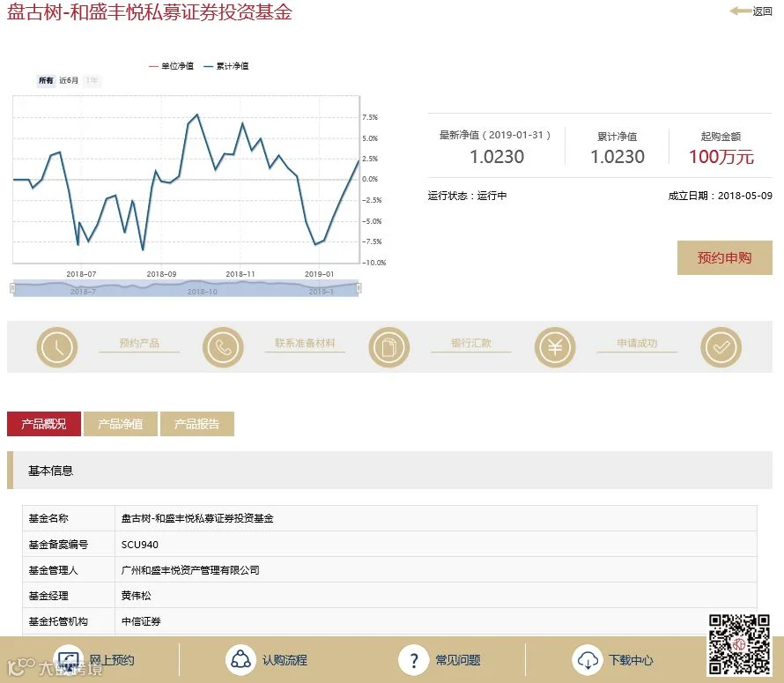Click the 基金经理 row label
This screenshot has height=683, width=784.
(x=48, y=596)
